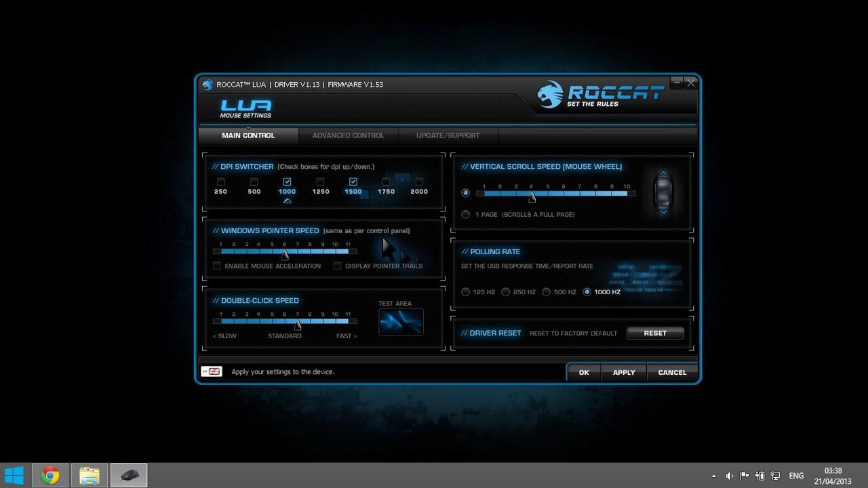This screenshot has width=868, height=488.
Task: Open File Explorer from the taskbar
Action: [x=90, y=475]
